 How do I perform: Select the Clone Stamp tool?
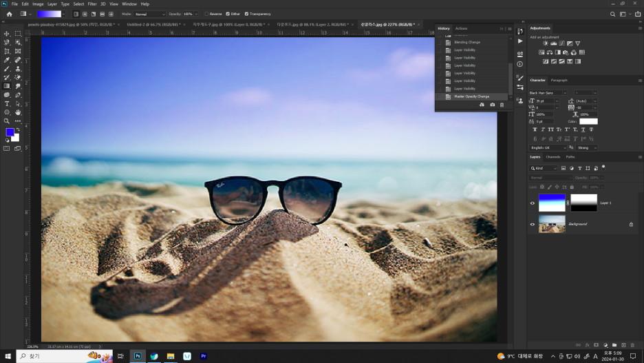click(x=18, y=69)
